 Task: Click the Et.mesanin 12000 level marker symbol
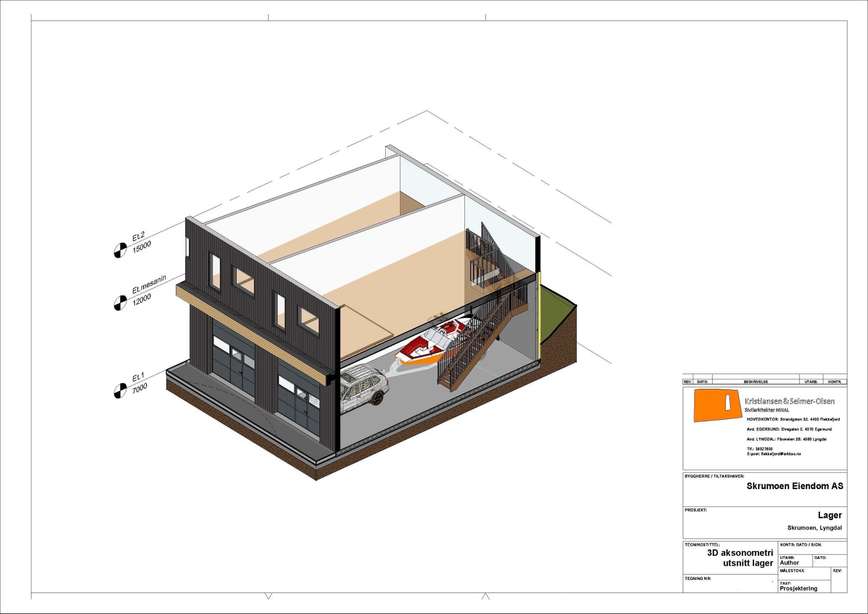tap(120, 303)
